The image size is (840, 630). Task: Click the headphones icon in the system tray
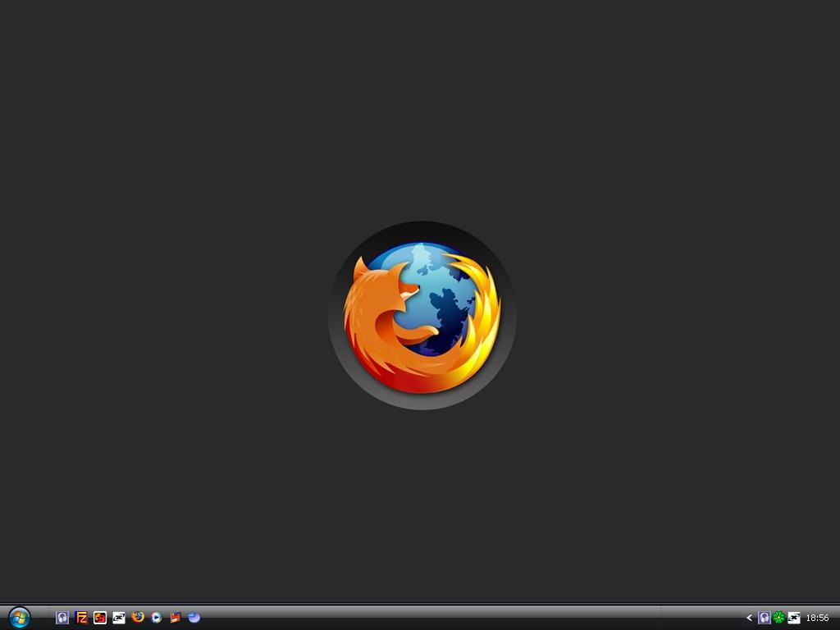pyautogui.click(x=765, y=618)
